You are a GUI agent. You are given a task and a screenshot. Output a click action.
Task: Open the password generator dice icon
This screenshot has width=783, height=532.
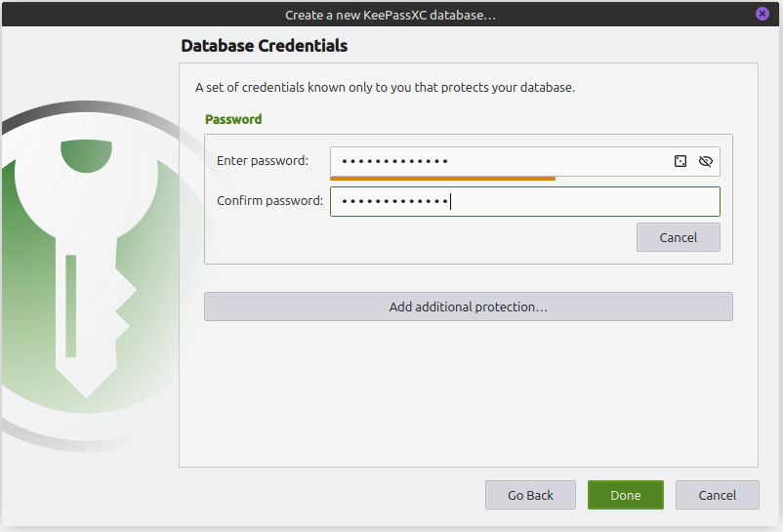[x=680, y=161]
